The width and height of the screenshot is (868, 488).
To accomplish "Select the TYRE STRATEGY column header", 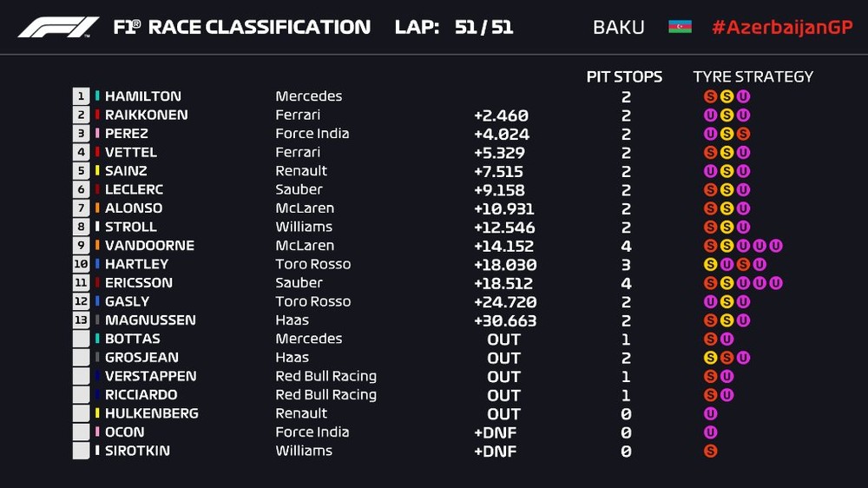I will tap(753, 76).
